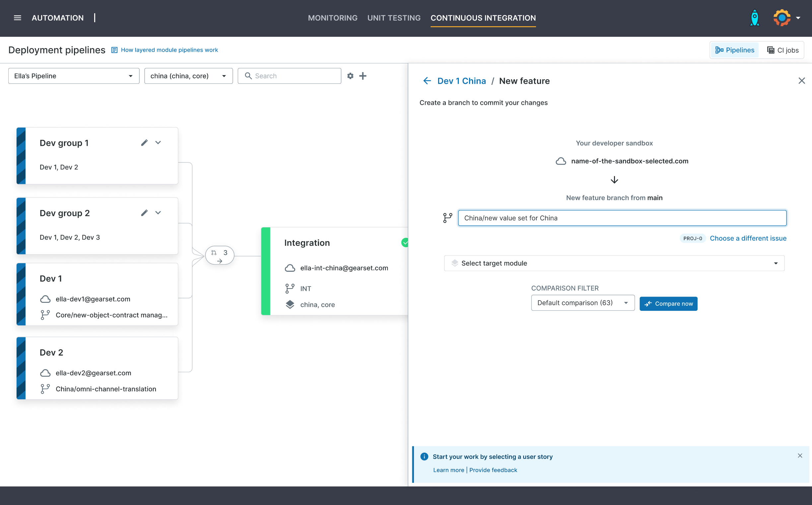Switch to the Pipelines view

735,50
